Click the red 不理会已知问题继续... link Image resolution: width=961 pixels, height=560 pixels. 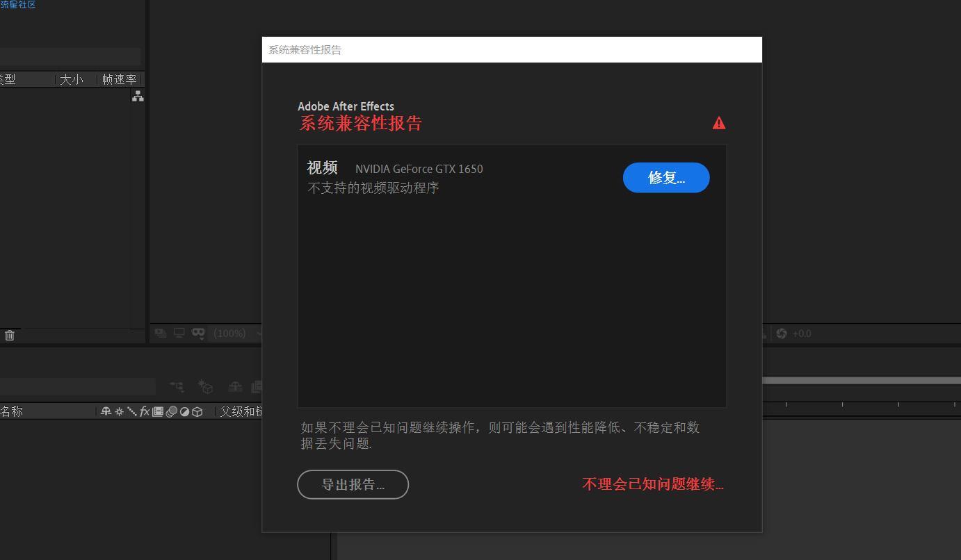click(653, 484)
